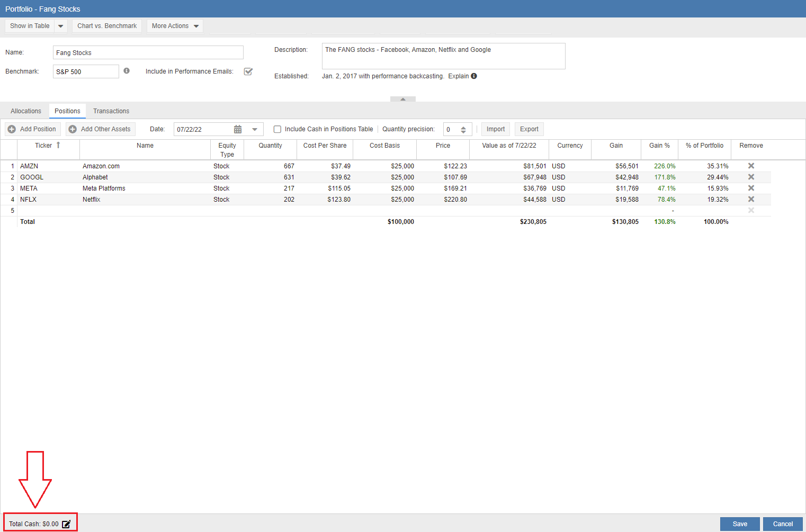This screenshot has height=532, width=806.
Task: Open the More Actions dropdown
Action: pos(175,26)
